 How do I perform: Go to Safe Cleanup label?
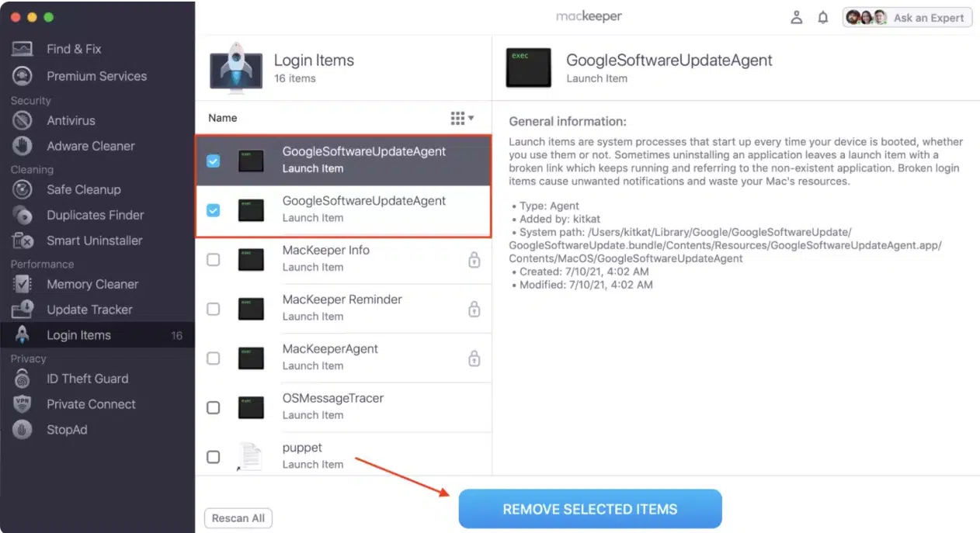pyautogui.click(x=84, y=189)
